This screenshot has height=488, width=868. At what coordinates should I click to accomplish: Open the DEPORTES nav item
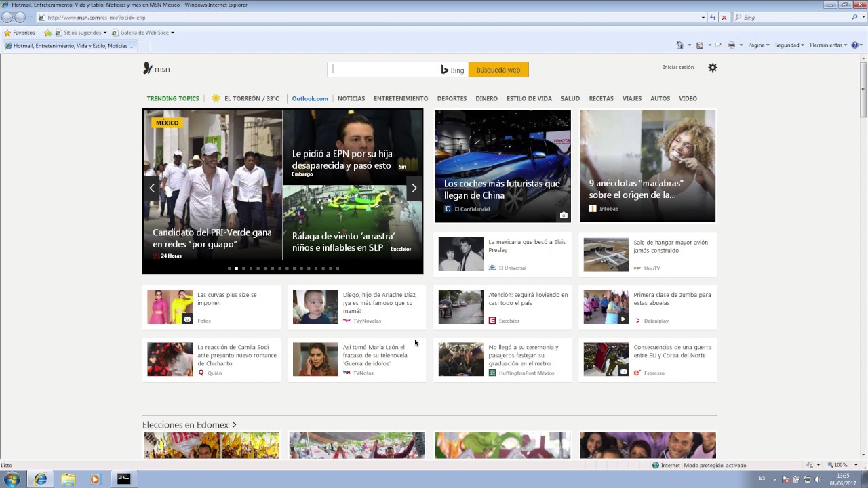[x=452, y=98]
